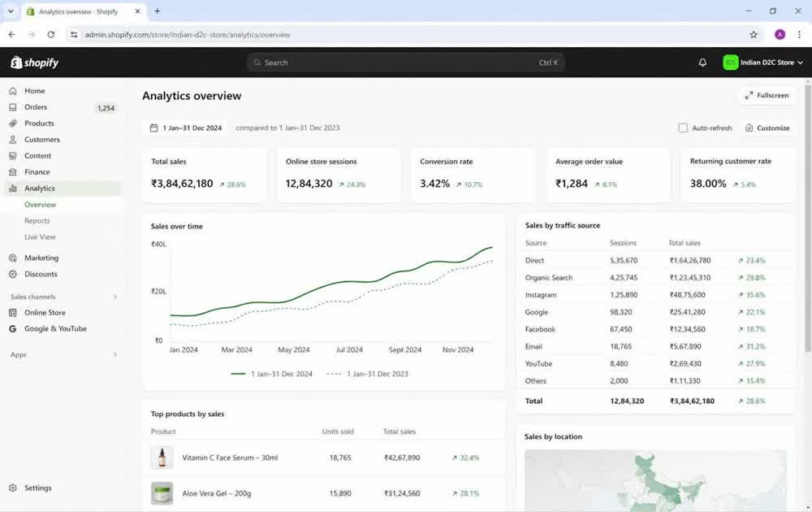Open Products in the sidebar
The width and height of the screenshot is (812, 512).
pos(63,124)
